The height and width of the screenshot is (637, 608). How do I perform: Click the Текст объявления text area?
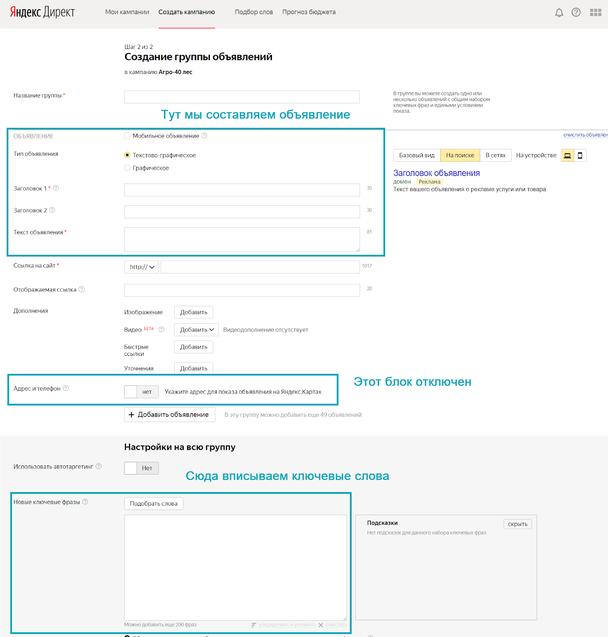click(x=242, y=240)
